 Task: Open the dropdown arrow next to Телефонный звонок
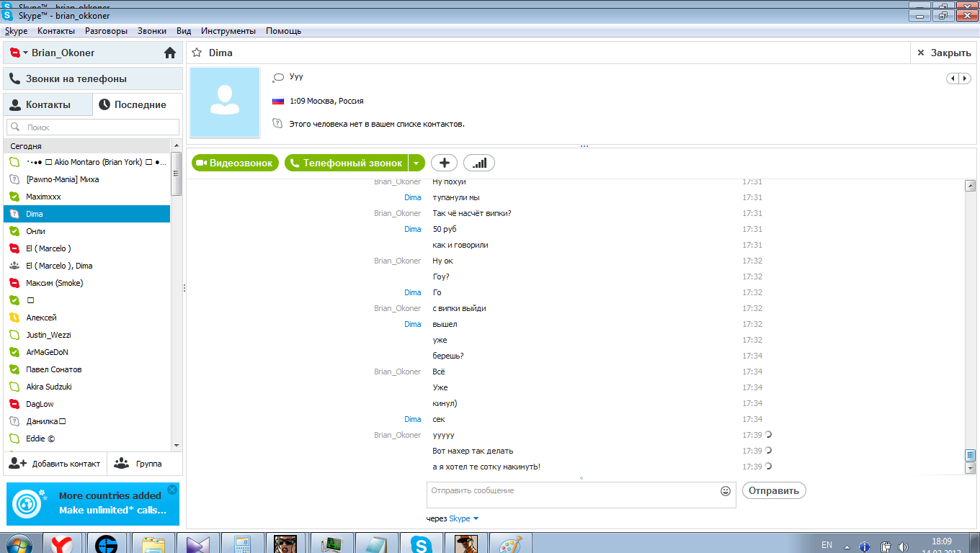coord(416,163)
